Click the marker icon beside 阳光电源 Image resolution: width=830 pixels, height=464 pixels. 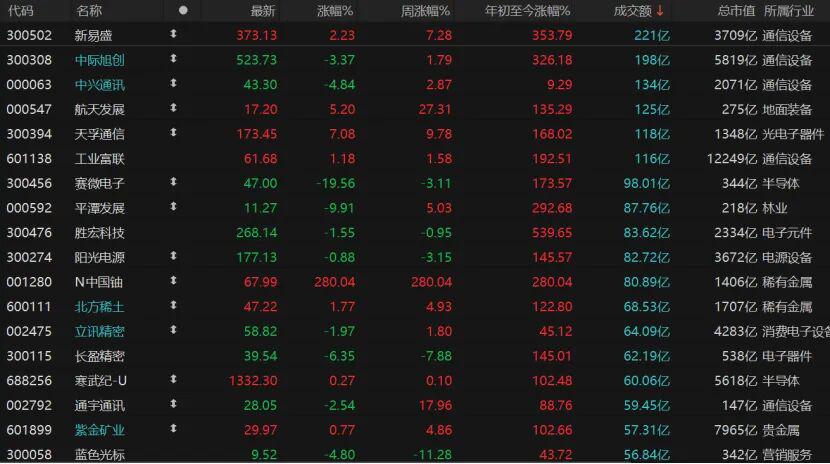click(x=174, y=256)
